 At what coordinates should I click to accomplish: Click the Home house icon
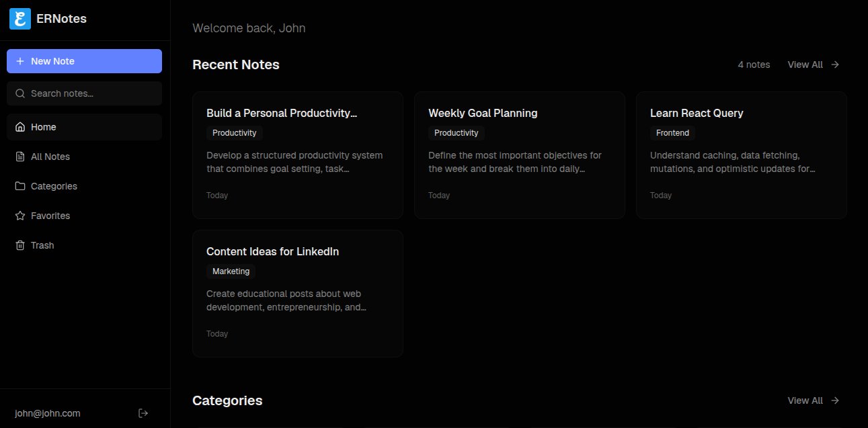pos(20,127)
